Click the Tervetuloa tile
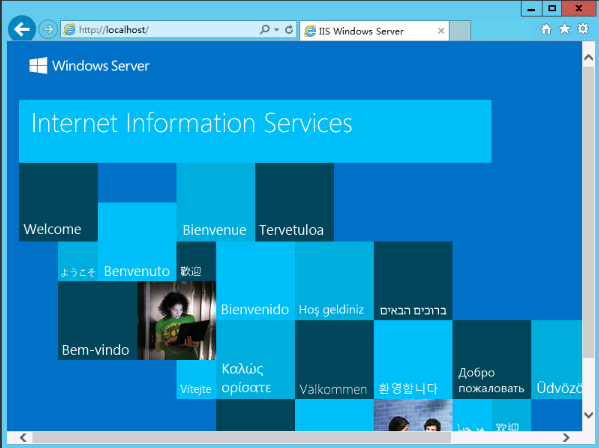 click(295, 202)
